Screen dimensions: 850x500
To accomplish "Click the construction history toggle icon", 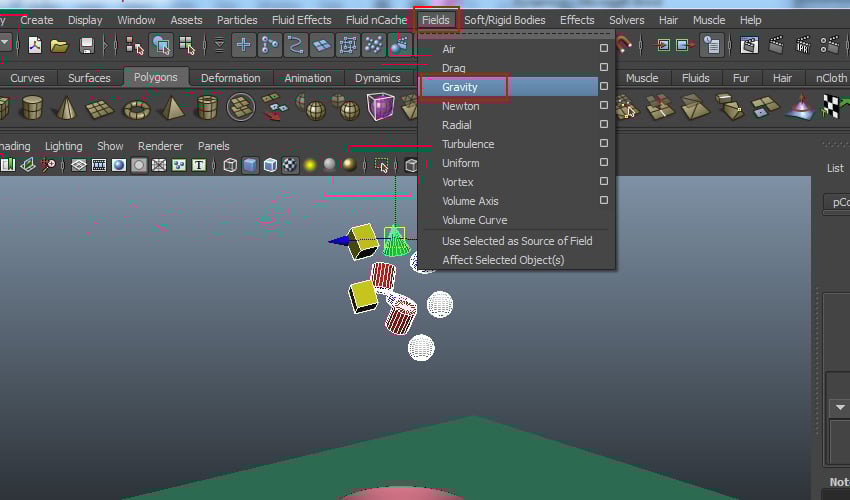I will (712, 45).
